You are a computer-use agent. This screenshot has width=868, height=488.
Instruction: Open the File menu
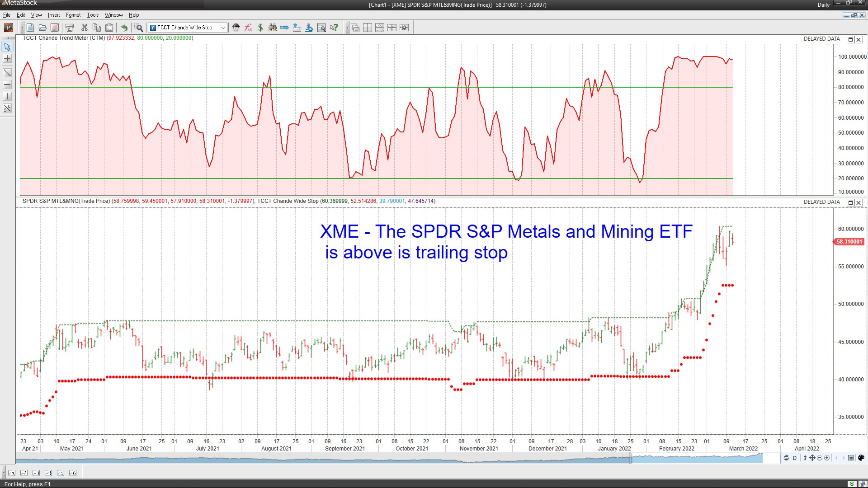7,15
